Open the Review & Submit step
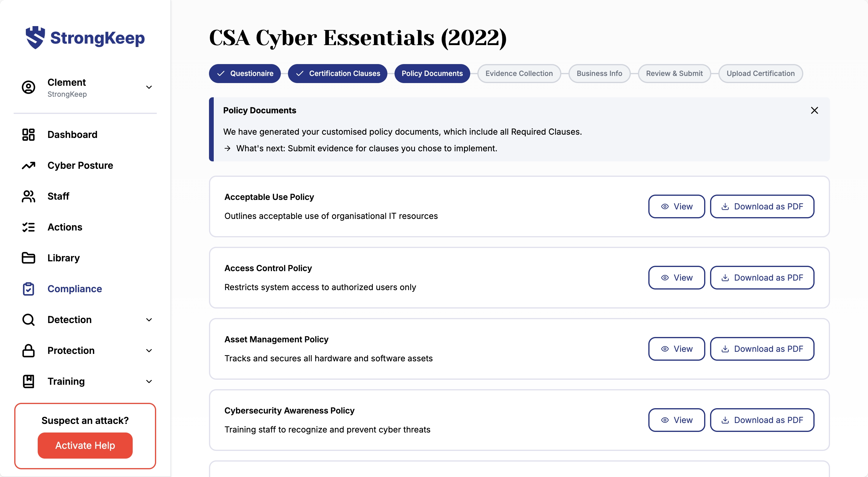Screen dimensions: 868x477 (x=674, y=73)
